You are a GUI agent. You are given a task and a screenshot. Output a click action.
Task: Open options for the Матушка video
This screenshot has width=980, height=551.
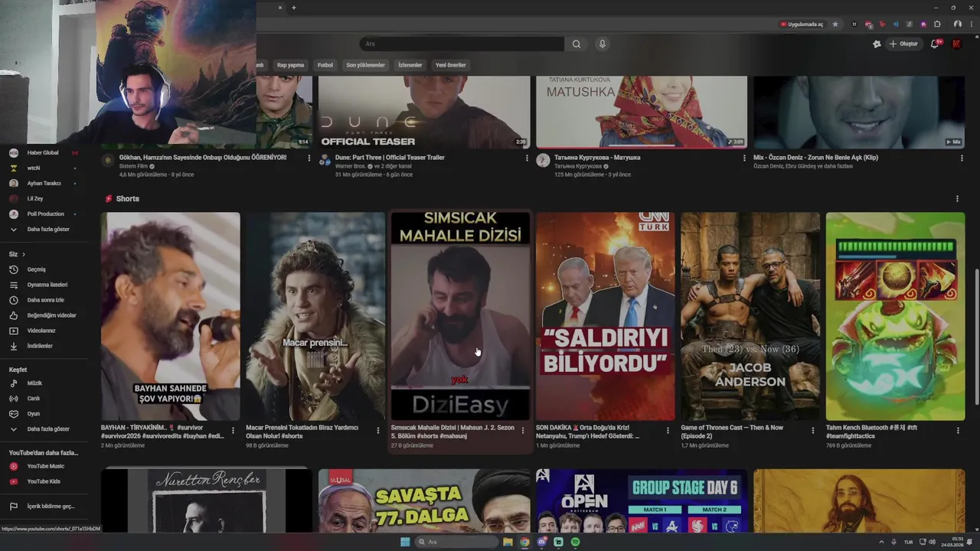(744, 158)
